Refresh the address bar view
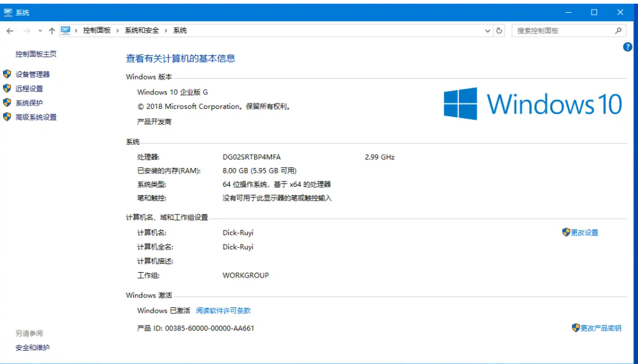This screenshot has width=638, height=364. (500, 30)
